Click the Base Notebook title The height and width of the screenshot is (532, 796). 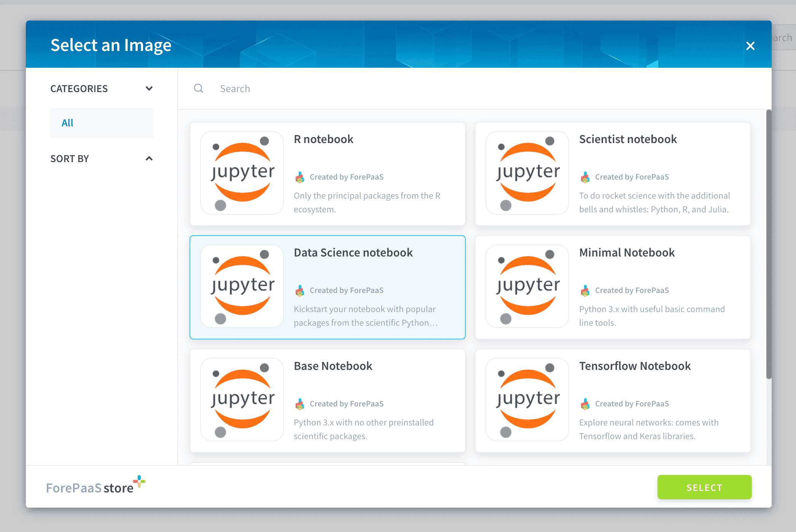333,366
